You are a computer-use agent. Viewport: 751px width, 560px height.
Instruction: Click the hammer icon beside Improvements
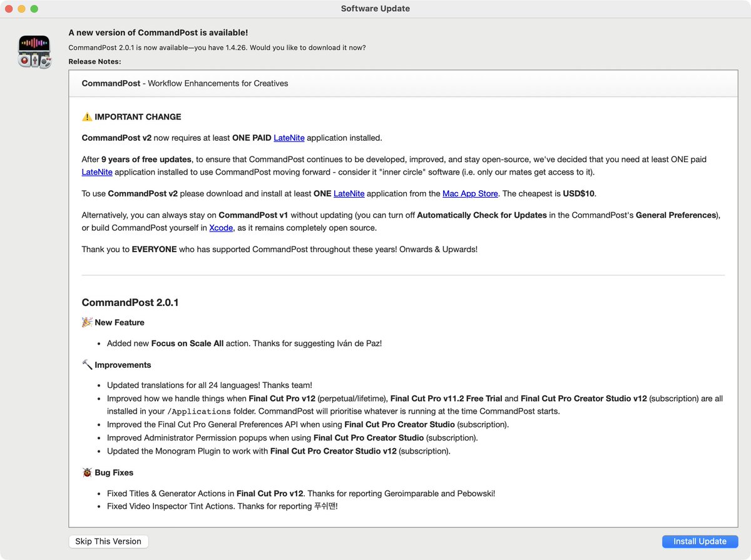[86, 365]
